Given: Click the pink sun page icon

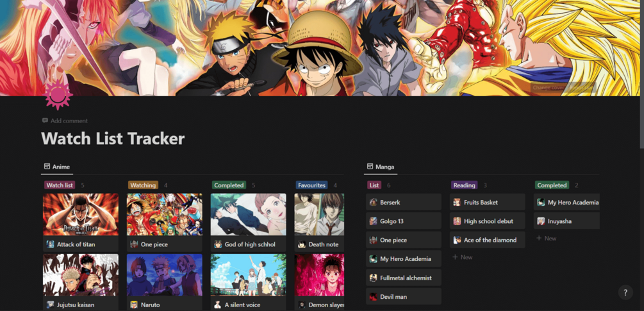Looking at the screenshot, I should coord(58,96).
